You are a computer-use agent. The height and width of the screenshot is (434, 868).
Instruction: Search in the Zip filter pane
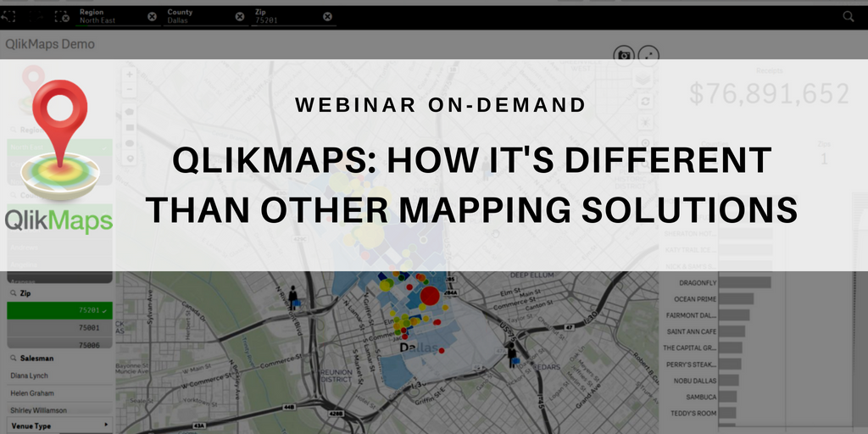pos(14,293)
